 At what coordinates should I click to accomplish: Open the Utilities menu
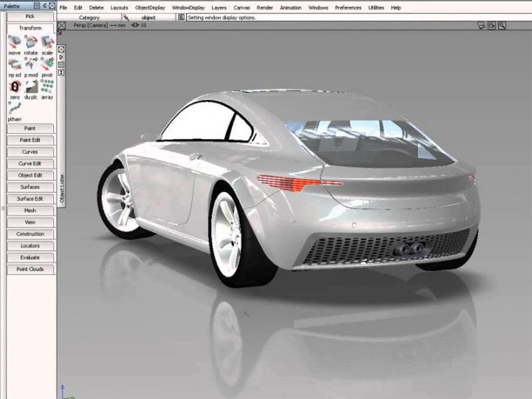(376, 7)
